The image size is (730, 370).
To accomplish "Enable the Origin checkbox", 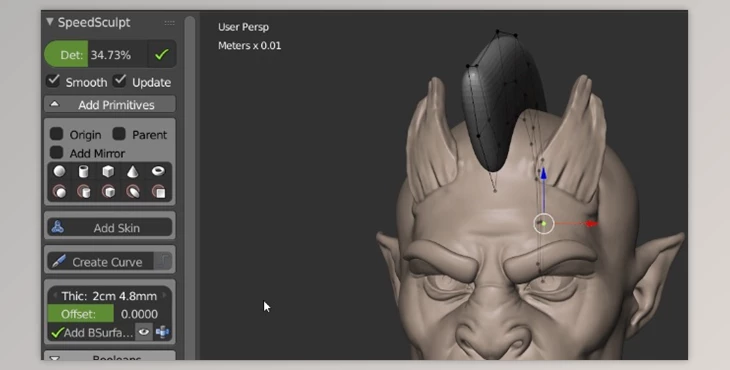I will click(x=56, y=134).
